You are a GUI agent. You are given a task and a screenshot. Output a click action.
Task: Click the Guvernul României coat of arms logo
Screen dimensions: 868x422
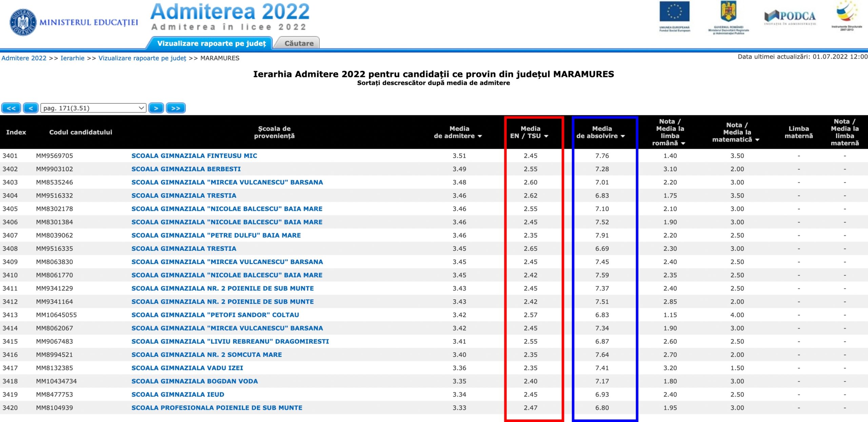pyautogui.click(x=728, y=18)
